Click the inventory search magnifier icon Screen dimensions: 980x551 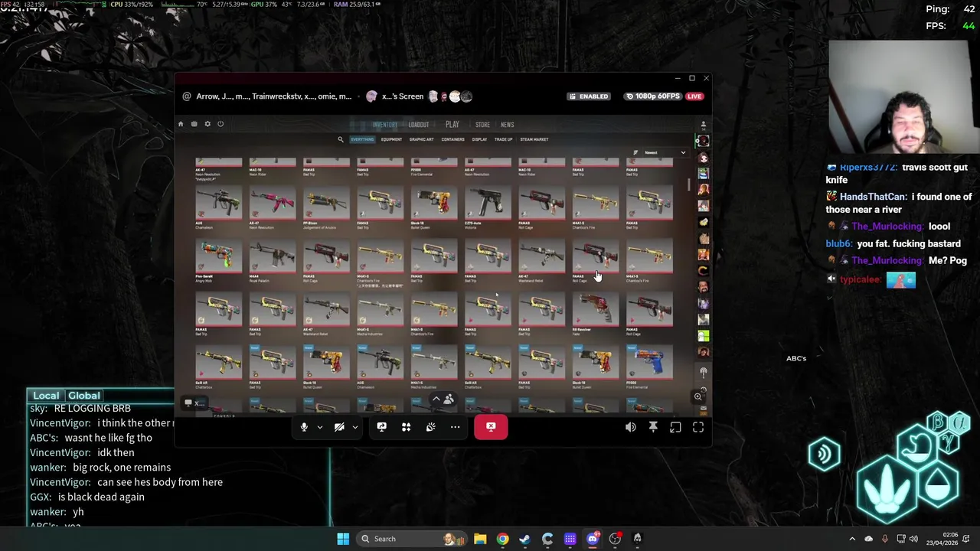click(x=341, y=139)
